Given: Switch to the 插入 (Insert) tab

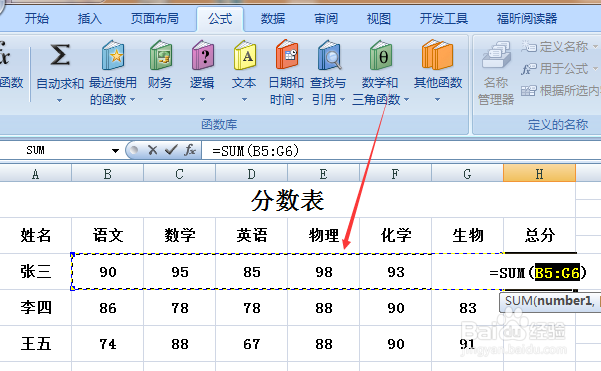Looking at the screenshot, I should [90, 18].
